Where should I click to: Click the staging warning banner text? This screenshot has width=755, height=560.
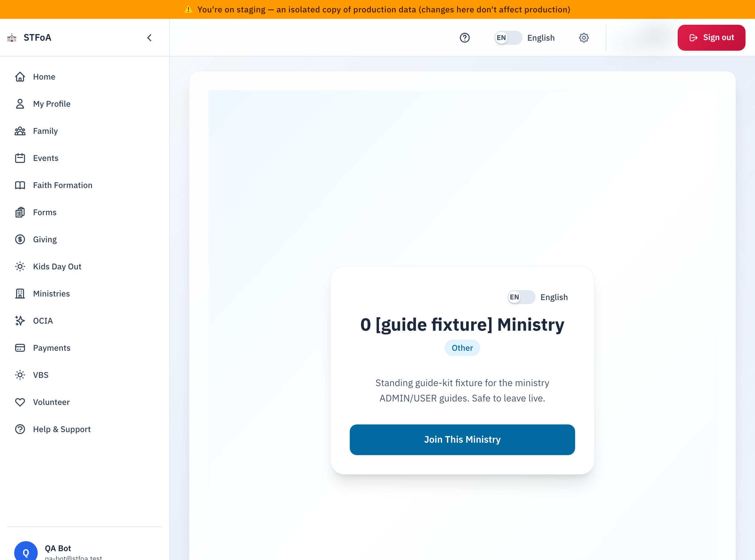point(384,9)
